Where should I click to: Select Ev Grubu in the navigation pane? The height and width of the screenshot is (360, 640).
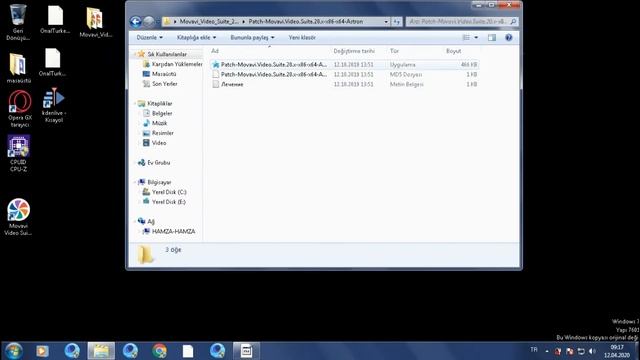154,162
